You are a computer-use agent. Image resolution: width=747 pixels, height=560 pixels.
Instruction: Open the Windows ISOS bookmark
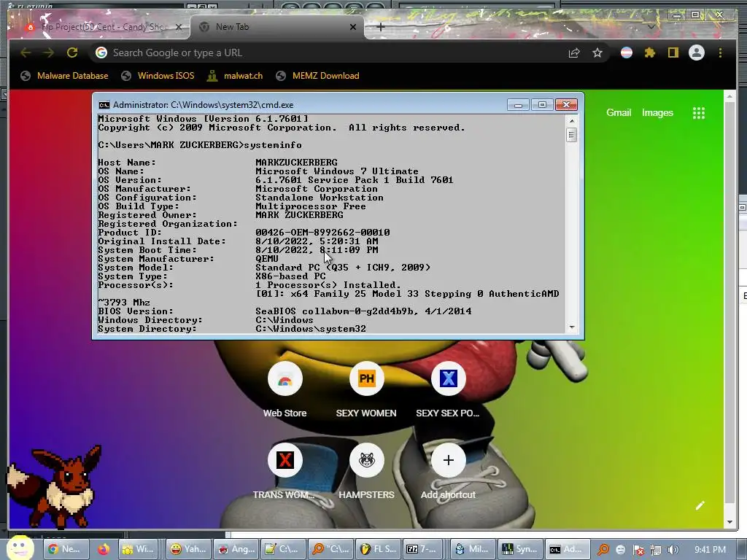click(x=158, y=76)
